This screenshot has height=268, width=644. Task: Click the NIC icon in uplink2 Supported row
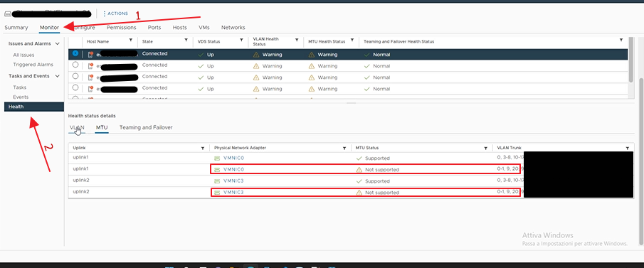(217, 181)
